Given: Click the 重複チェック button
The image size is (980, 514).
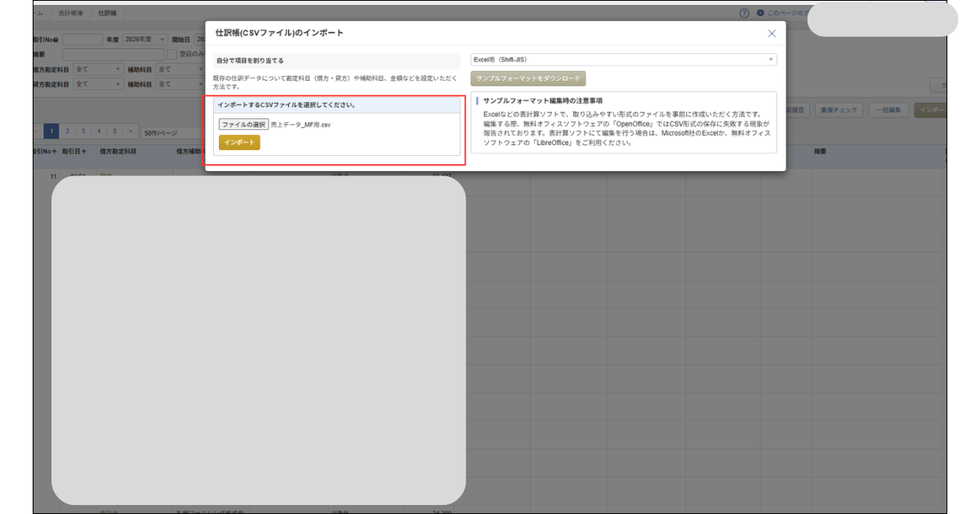Looking at the screenshot, I should (x=838, y=110).
